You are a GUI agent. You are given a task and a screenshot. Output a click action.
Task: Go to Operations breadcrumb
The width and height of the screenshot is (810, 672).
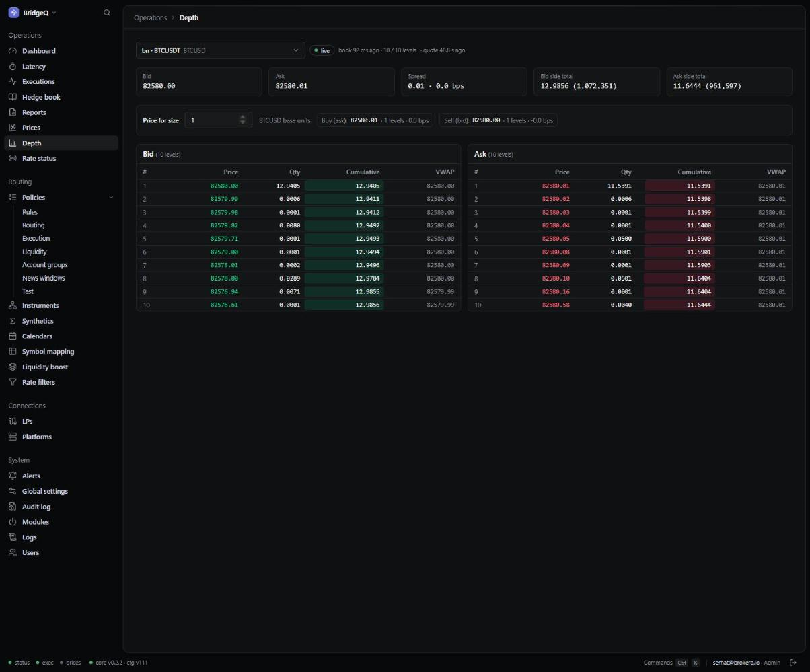coord(150,18)
